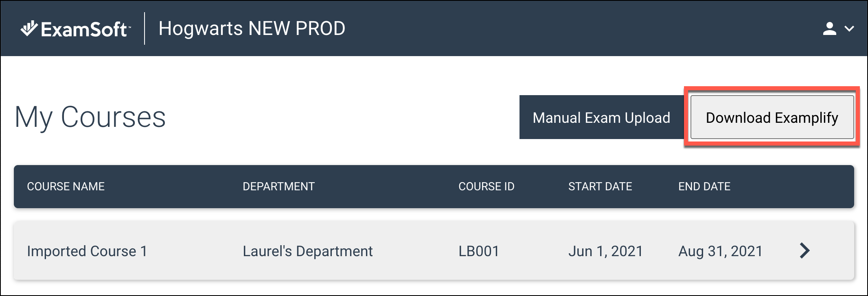868x296 pixels.
Task: Click the My Courses page heading
Action: 90,118
